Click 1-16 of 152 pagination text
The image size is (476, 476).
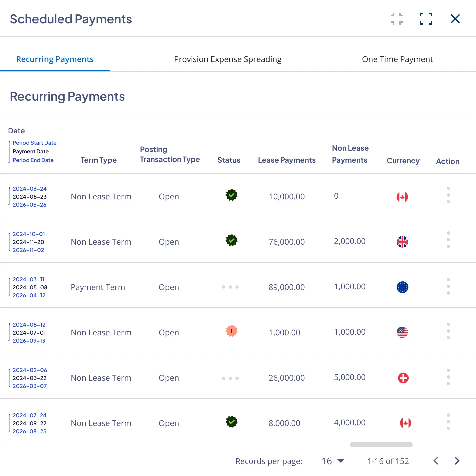(388, 461)
